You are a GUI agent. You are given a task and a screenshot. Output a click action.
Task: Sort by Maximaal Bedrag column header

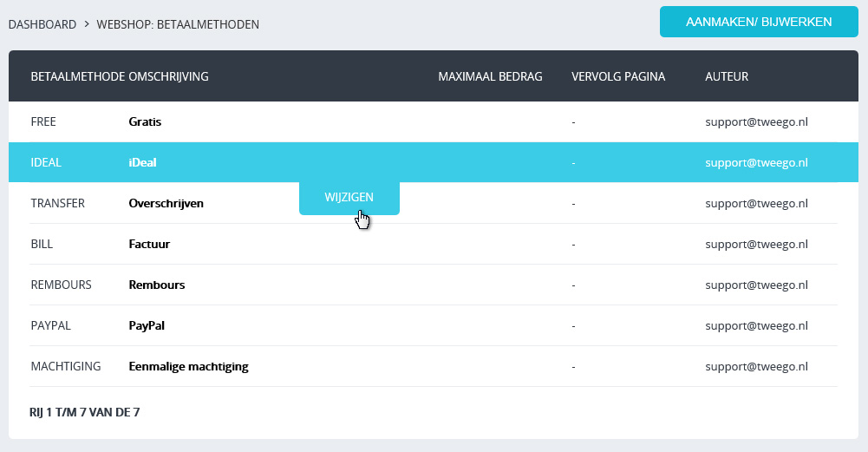(x=490, y=76)
